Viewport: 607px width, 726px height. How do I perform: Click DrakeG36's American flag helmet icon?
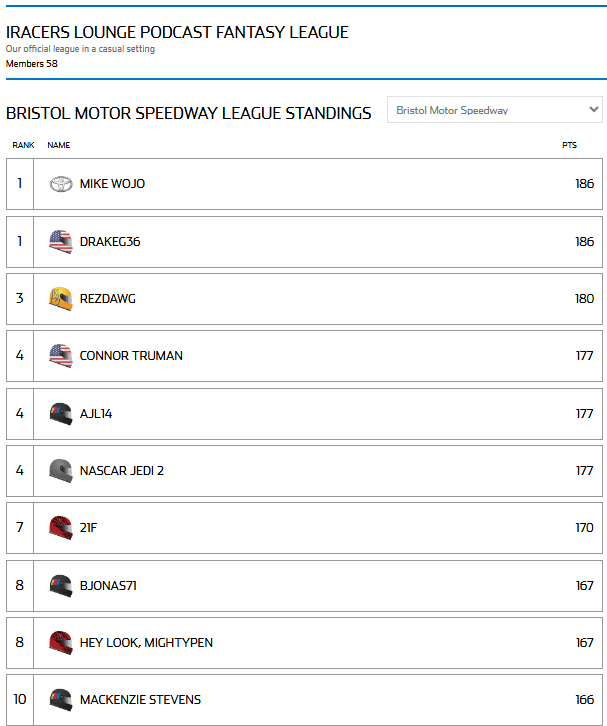[61, 241]
